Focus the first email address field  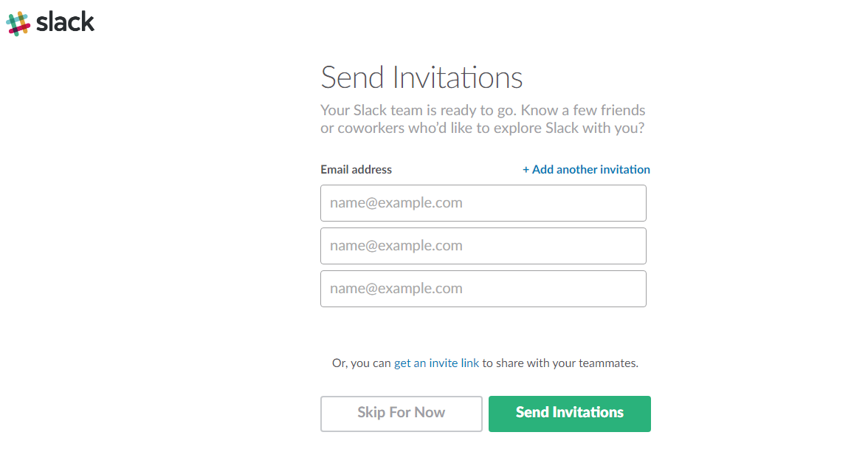pos(483,203)
